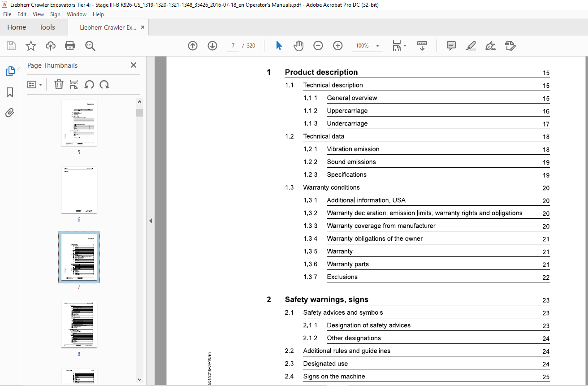Follow the 'Technical description' contents link
Viewport: 588px width, 386px height.
(333, 85)
